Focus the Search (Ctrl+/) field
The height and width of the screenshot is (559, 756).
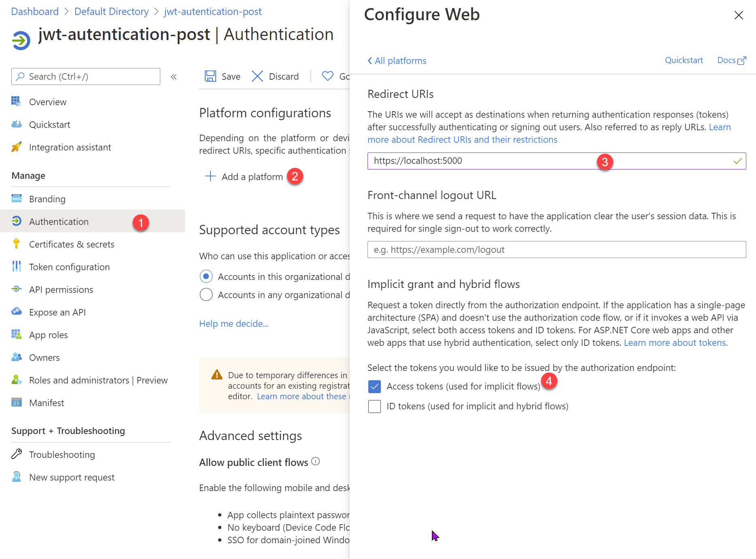click(x=86, y=76)
